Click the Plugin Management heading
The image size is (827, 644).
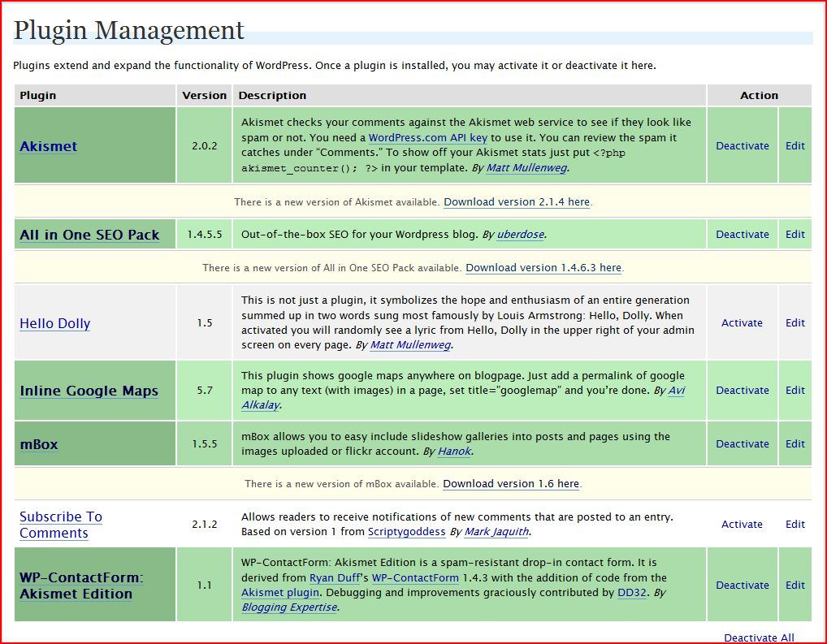coord(128,31)
